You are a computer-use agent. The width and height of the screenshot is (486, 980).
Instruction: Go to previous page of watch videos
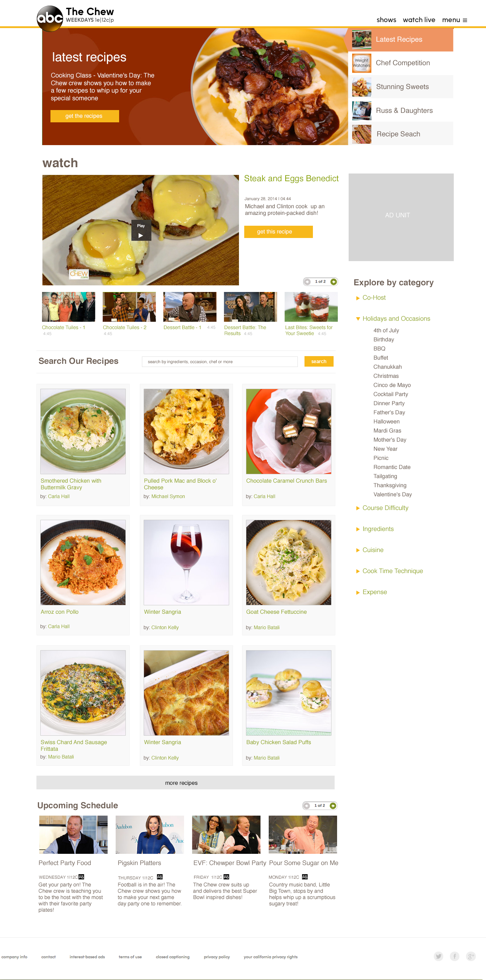307,281
